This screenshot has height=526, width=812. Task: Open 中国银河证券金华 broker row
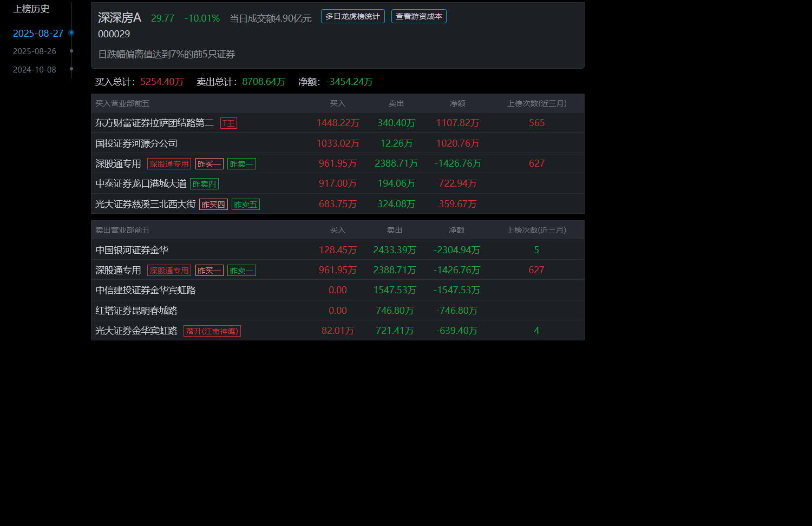[337, 250]
